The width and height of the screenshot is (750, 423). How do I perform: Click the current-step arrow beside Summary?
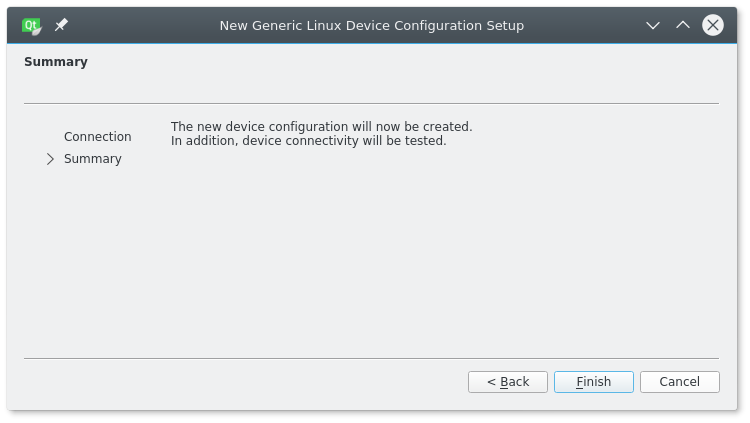tap(50, 159)
